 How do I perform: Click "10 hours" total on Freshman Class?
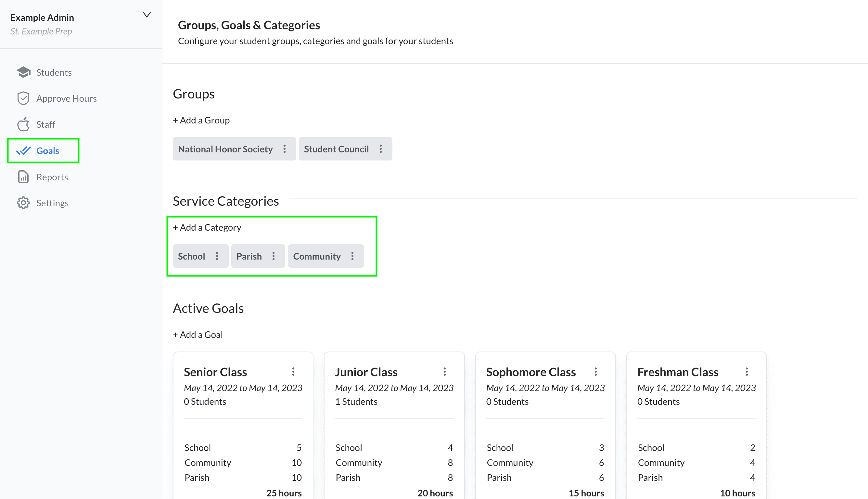click(737, 493)
